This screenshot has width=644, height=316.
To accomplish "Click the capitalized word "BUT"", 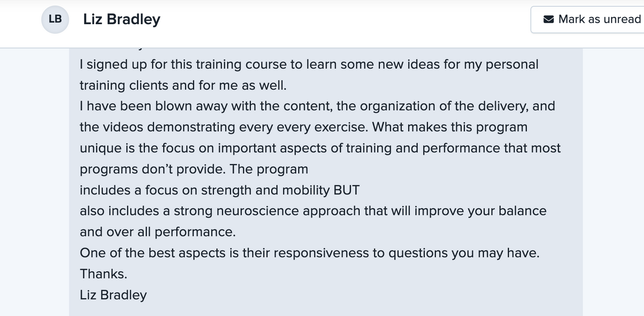I will pos(346,190).
